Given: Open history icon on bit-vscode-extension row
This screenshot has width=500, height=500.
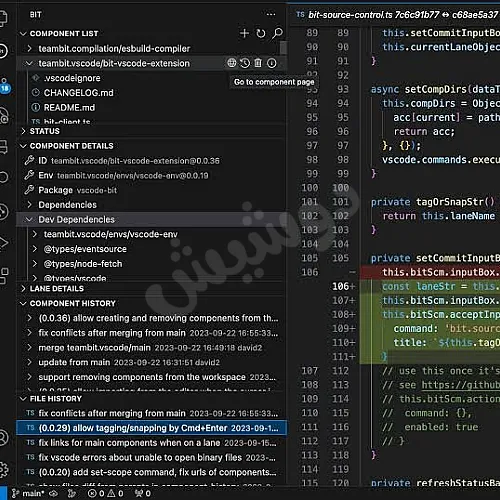Looking at the screenshot, I should point(245,63).
